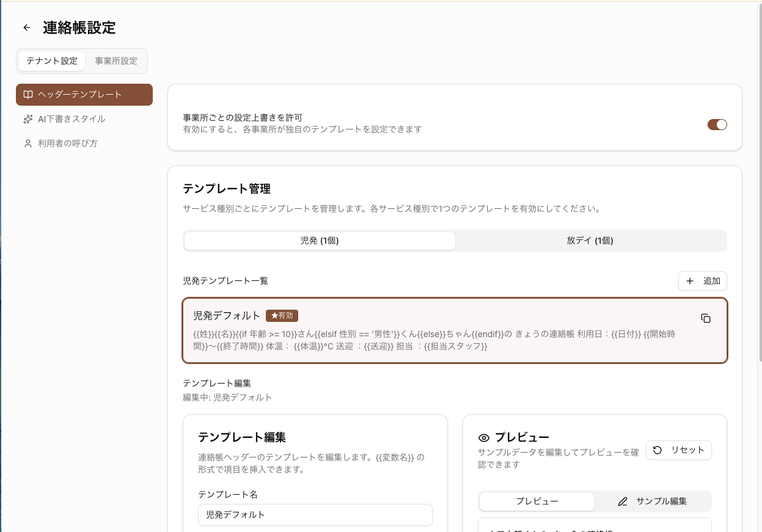This screenshot has height=532, width=762.
Task: Select the 放デイ (1個) service tab
Action: coord(590,241)
